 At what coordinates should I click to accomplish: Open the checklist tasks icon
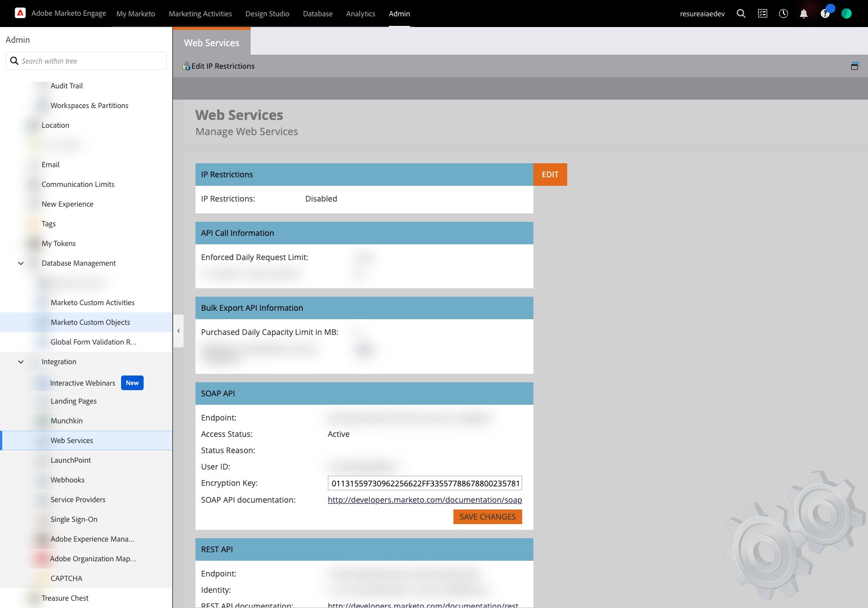[x=763, y=14]
